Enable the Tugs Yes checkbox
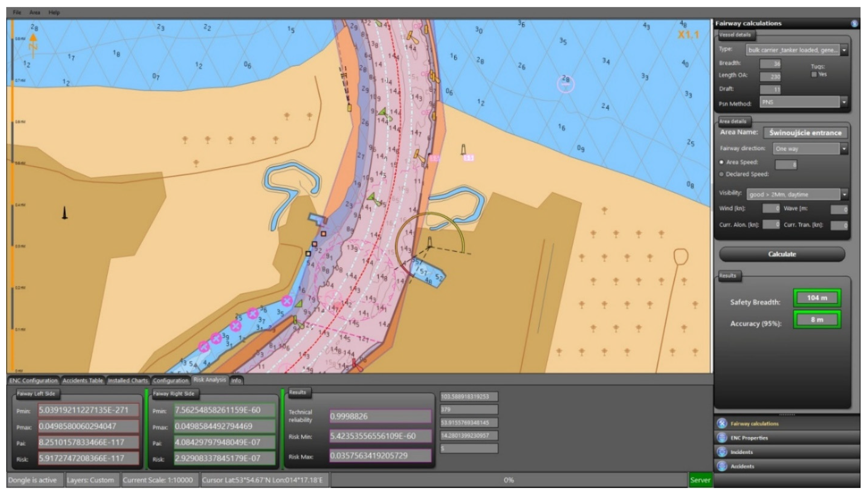 (x=814, y=74)
